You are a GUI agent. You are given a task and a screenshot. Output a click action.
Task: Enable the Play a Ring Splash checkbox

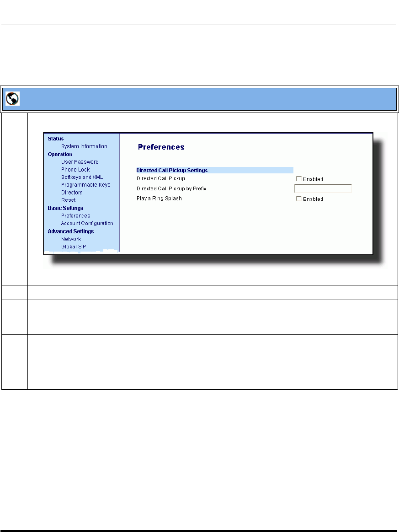coord(298,198)
